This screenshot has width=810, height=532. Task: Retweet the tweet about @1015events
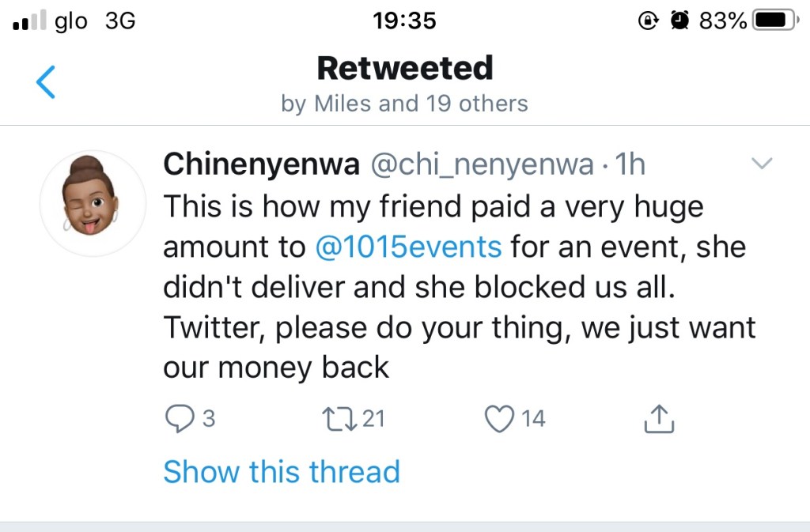[339, 418]
